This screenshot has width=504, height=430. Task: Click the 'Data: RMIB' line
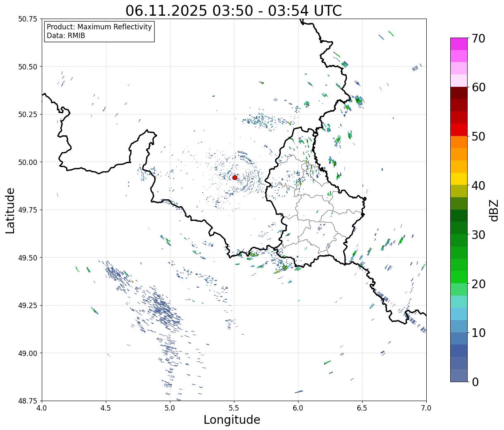click(x=66, y=36)
